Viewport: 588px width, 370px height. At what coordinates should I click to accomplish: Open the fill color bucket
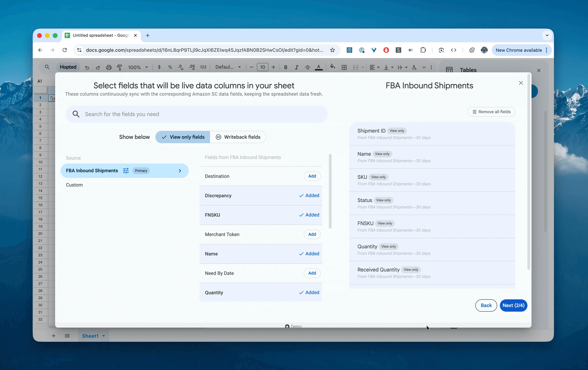[x=332, y=67]
